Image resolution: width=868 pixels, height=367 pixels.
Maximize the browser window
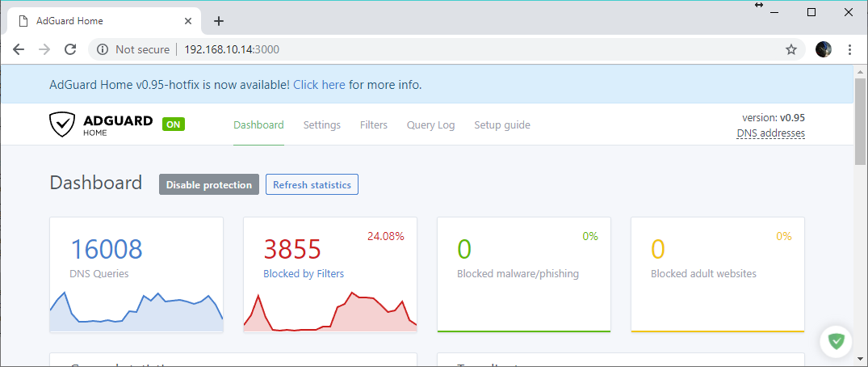click(x=811, y=12)
